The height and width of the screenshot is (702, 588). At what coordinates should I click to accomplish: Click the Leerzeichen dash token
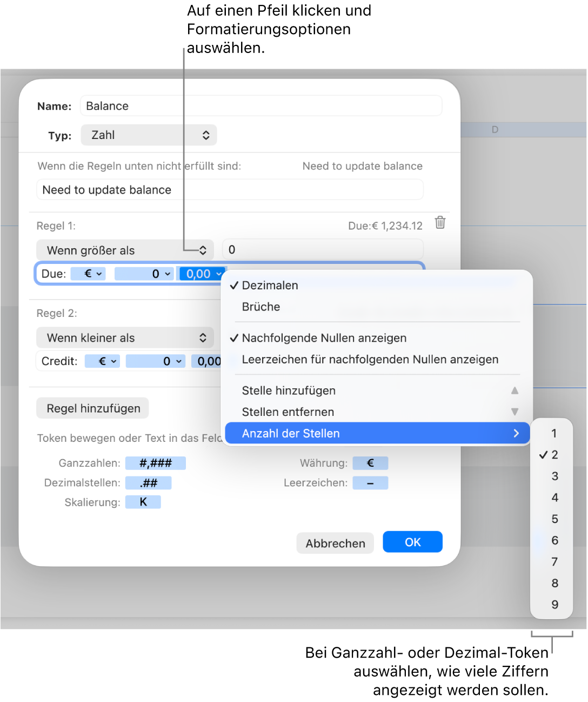370,483
